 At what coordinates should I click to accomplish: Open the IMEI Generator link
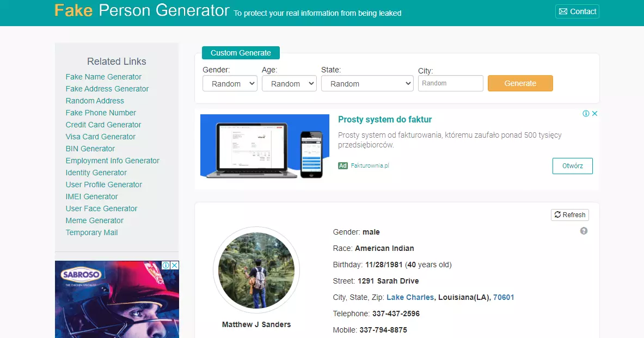pos(91,196)
